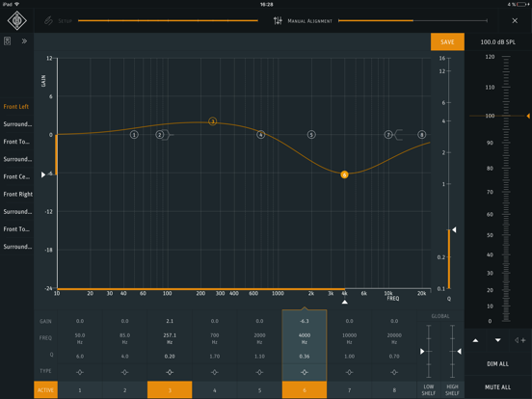This screenshot has height=399, width=532.
Task: Toggle band 1 active button
Action: pyautogui.click(x=80, y=389)
